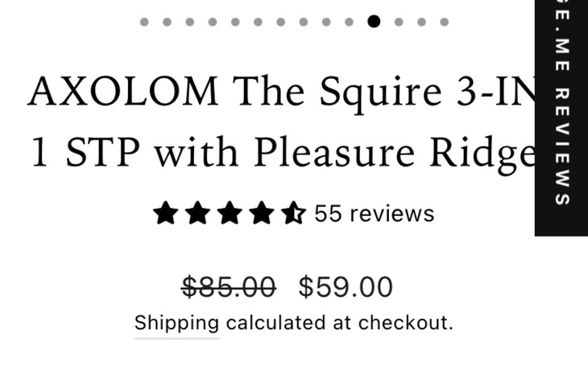This screenshot has height=367, width=588.
Task: Click the third rating star
Action: tap(230, 214)
